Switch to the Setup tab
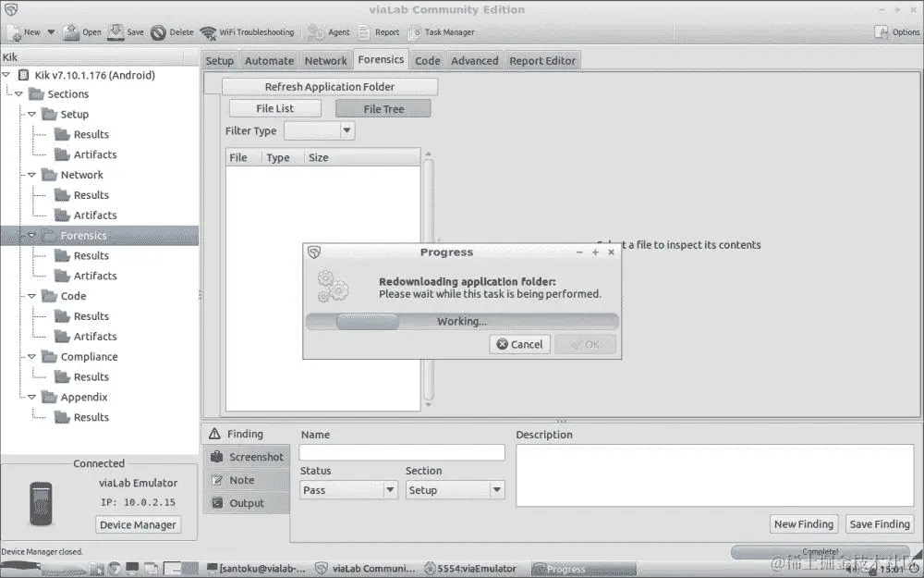The height and width of the screenshot is (578, 924). (x=220, y=61)
